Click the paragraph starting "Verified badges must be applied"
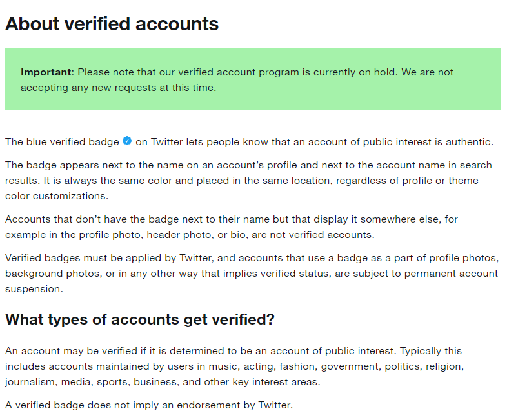 click(252, 273)
